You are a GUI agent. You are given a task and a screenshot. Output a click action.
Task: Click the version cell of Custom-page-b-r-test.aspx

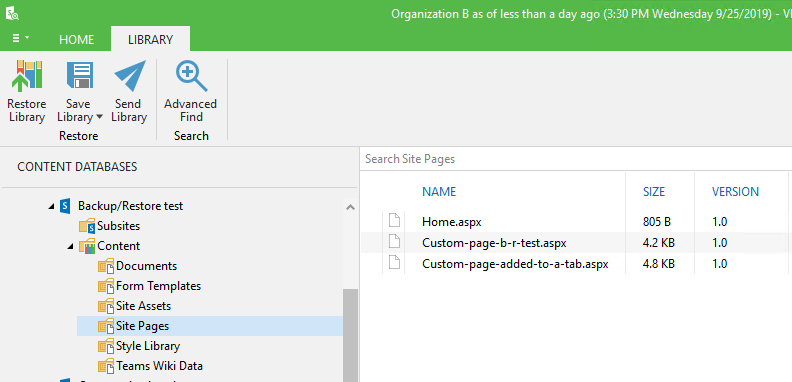(x=719, y=243)
